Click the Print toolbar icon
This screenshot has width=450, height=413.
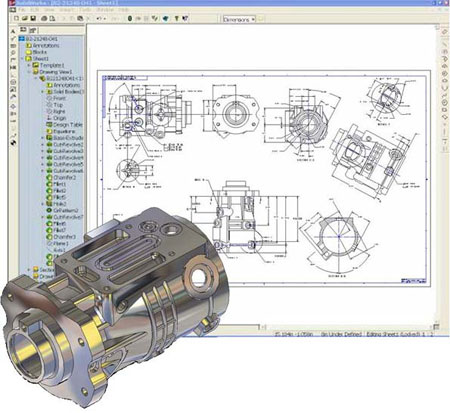click(44, 19)
